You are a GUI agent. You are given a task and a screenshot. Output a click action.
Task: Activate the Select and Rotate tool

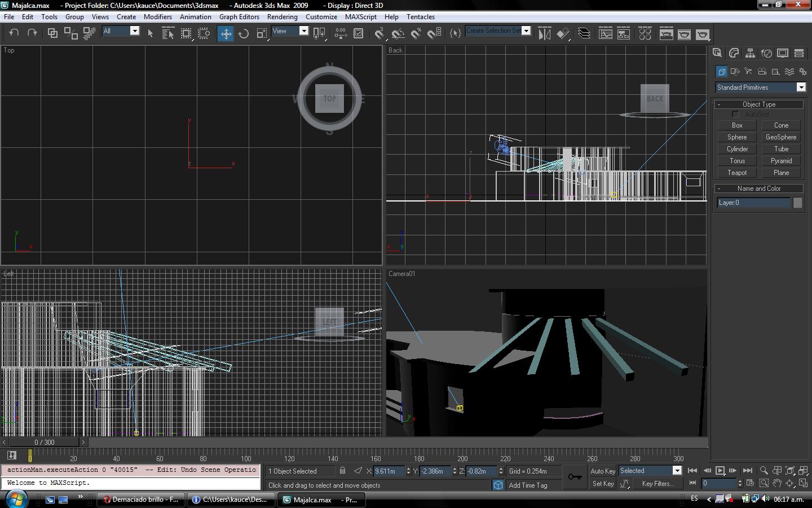coord(244,34)
